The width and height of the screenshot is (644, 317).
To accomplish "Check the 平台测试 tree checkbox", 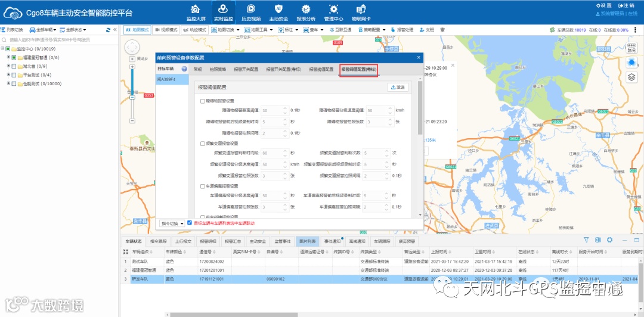I will click(x=14, y=74).
